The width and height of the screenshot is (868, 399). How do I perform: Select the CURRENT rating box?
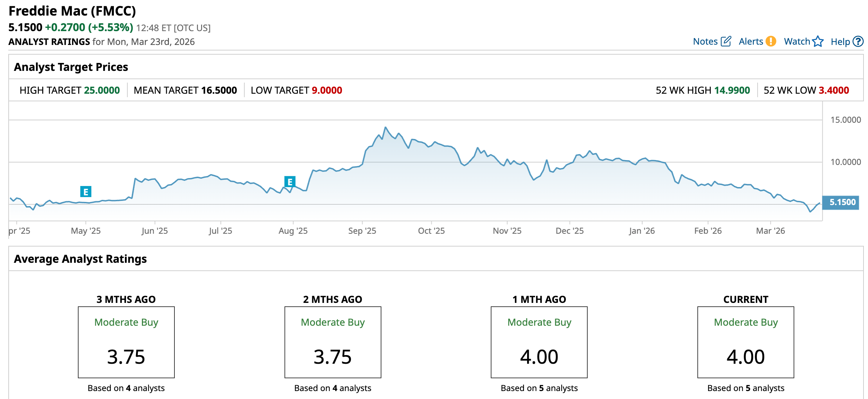[x=745, y=342]
